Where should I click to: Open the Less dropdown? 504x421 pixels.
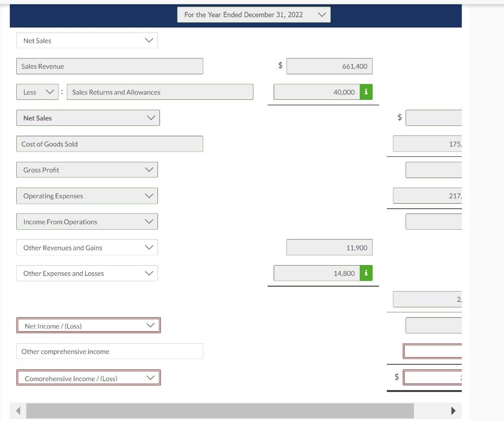pyautogui.click(x=37, y=92)
